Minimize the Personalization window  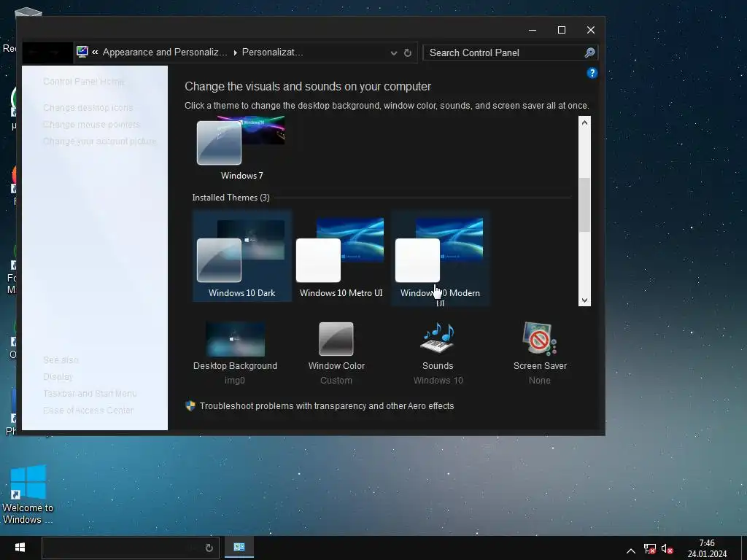(533, 30)
